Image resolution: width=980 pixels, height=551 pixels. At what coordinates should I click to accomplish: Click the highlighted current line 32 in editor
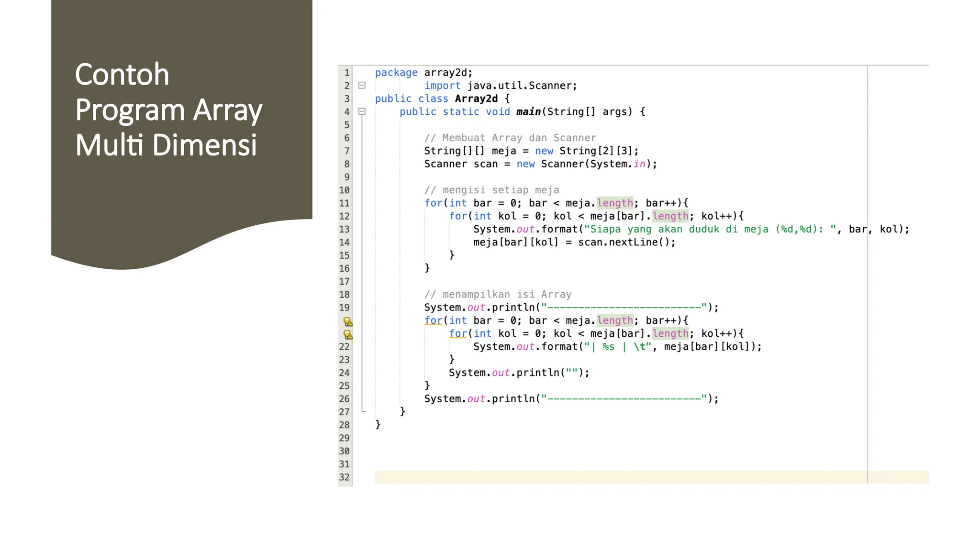[652, 477]
